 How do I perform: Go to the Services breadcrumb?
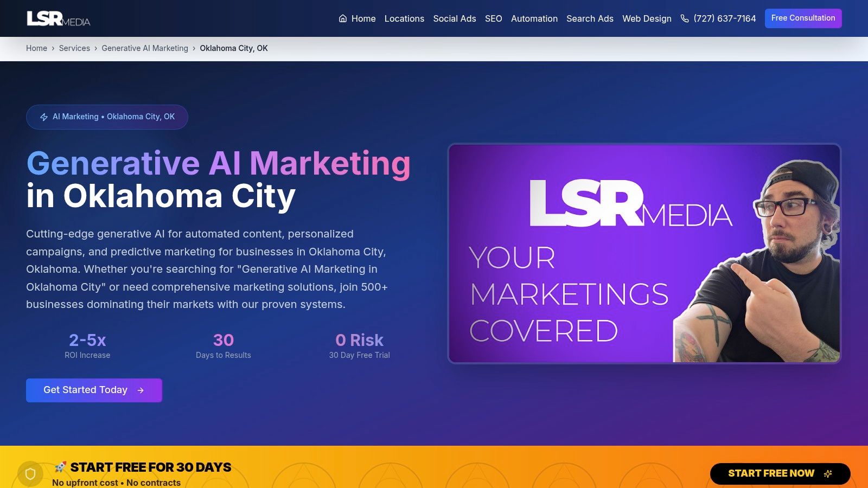pyautogui.click(x=74, y=48)
